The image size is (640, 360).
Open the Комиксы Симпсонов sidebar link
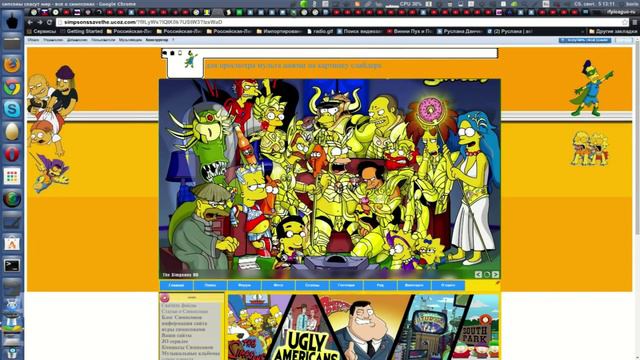click(187, 347)
